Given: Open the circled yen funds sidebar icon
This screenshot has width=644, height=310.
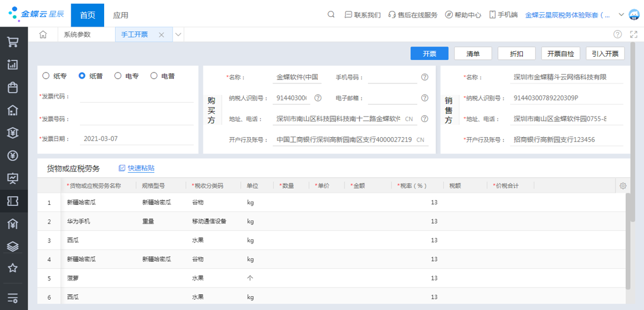Looking at the screenshot, I should tap(13, 155).
